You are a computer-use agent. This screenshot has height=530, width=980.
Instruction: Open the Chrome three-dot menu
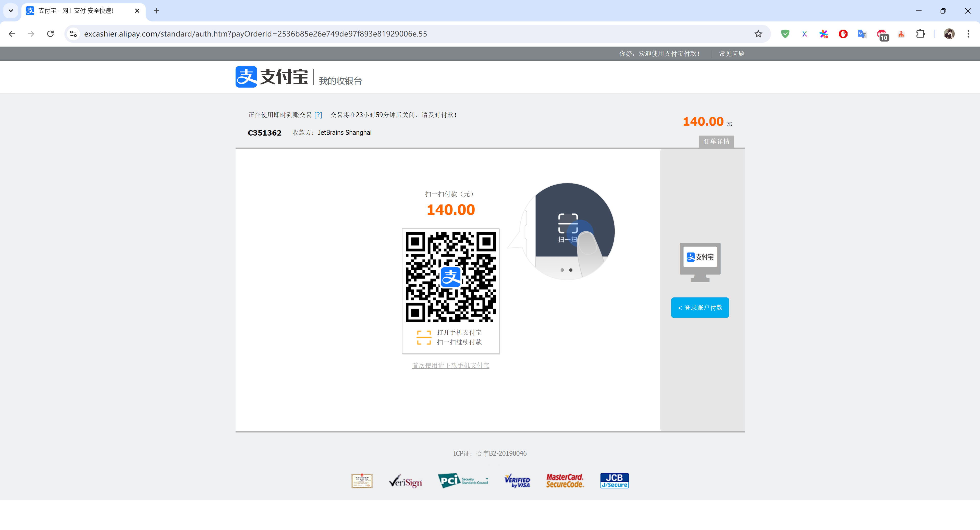[x=968, y=34]
